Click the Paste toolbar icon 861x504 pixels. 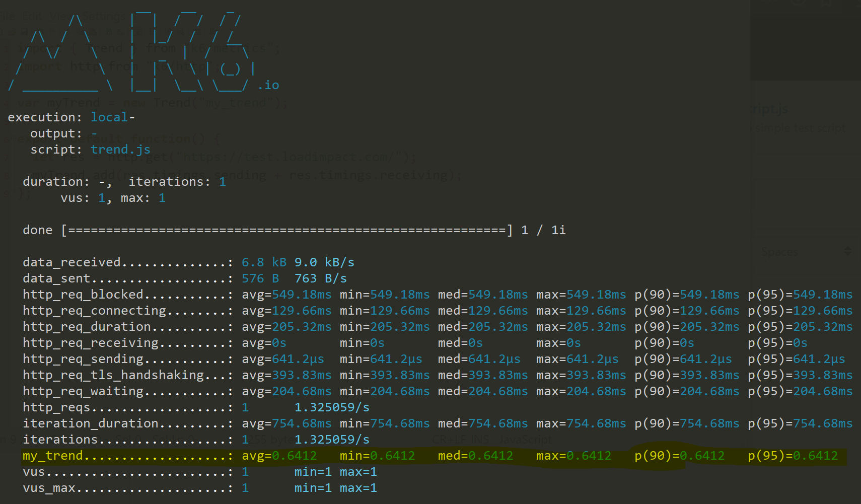click(93, 31)
